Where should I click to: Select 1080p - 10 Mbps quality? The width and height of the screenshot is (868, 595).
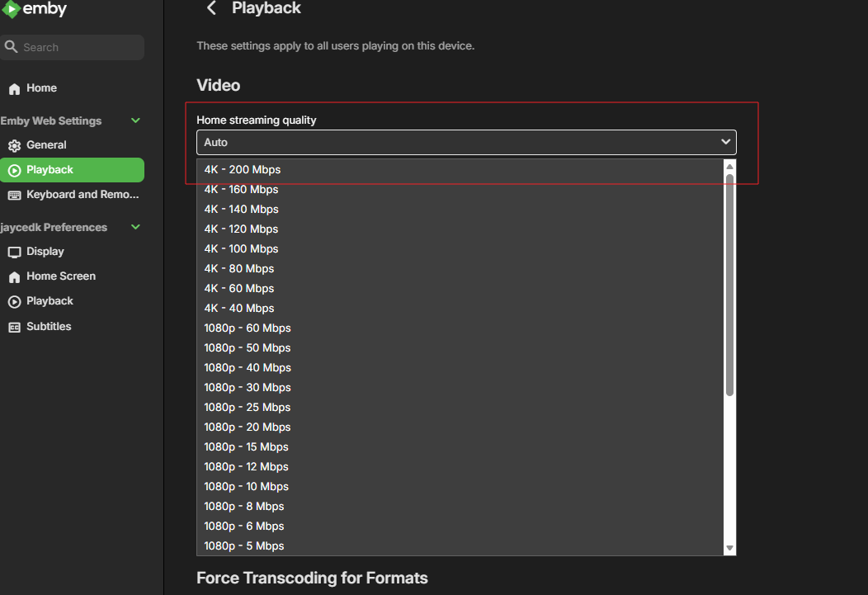click(x=460, y=487)
